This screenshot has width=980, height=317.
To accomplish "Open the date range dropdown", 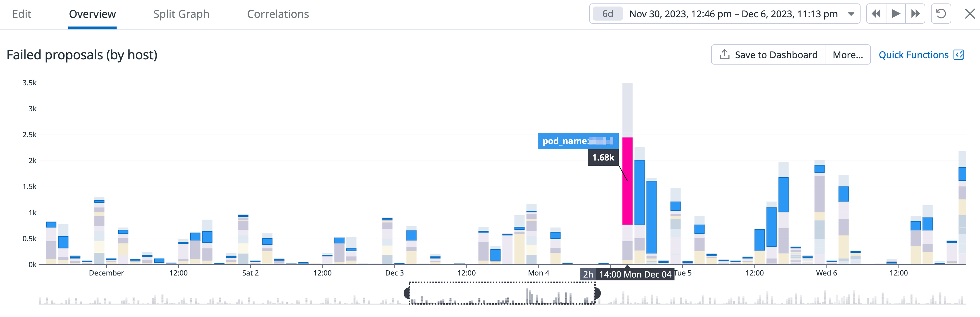I will coord(851,14).
